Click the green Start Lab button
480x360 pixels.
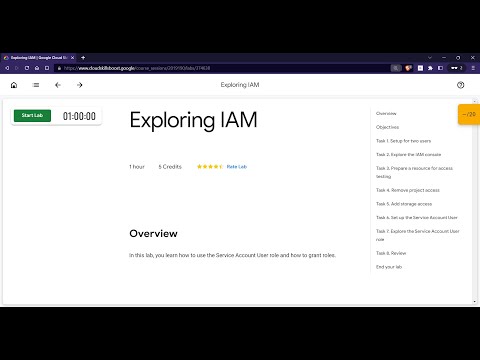32,116
